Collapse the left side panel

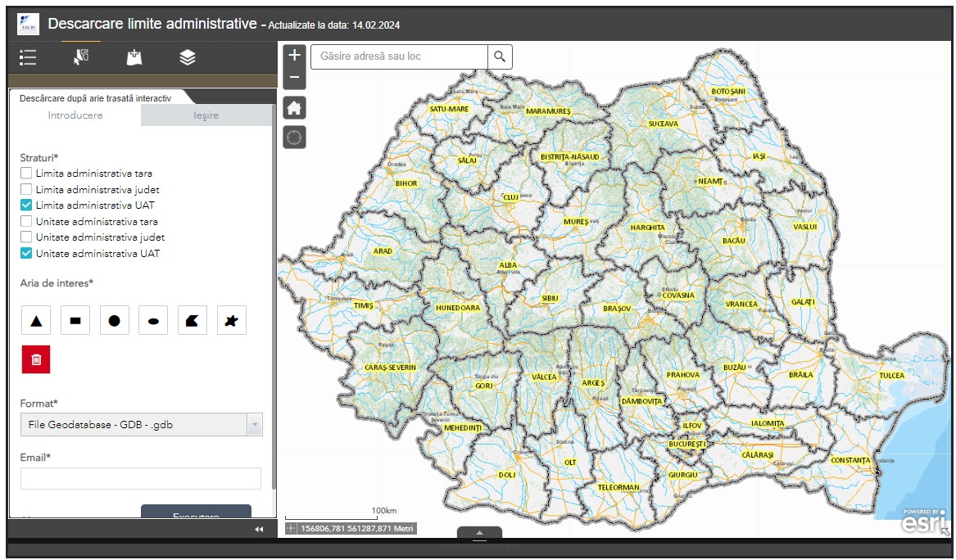pyautogui.click(x=259, y=530)
